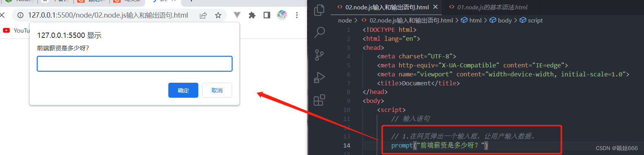
Task: Open the Chrome profile avatar
Action: (282, 15)
